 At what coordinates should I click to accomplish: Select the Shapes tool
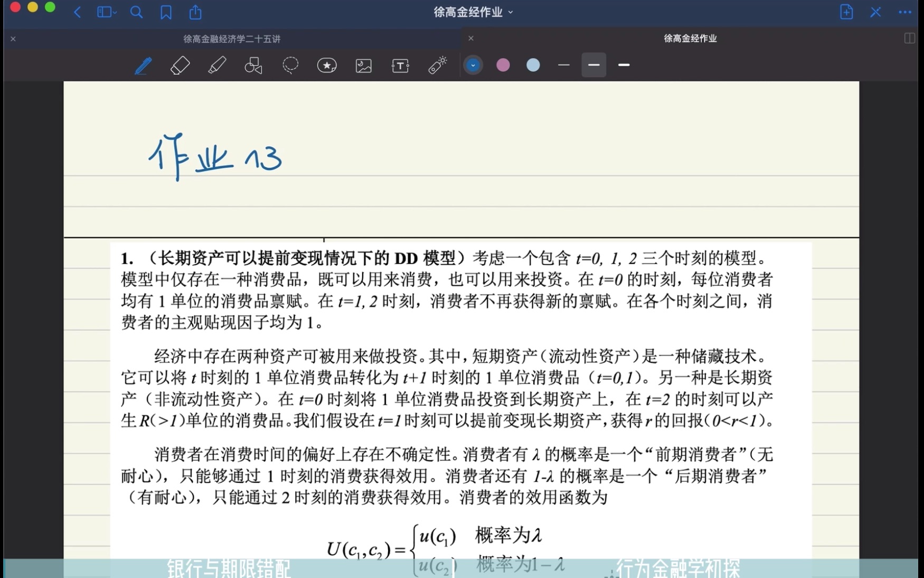[253, 66]
